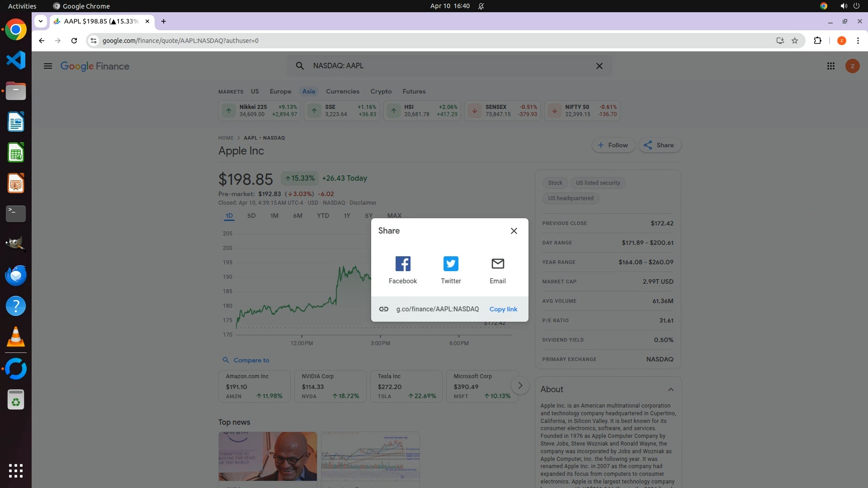Image resolution: width=868 pixels, height=488 pixels.
Task: Clear the search box with X
Action: pos(599,66)
